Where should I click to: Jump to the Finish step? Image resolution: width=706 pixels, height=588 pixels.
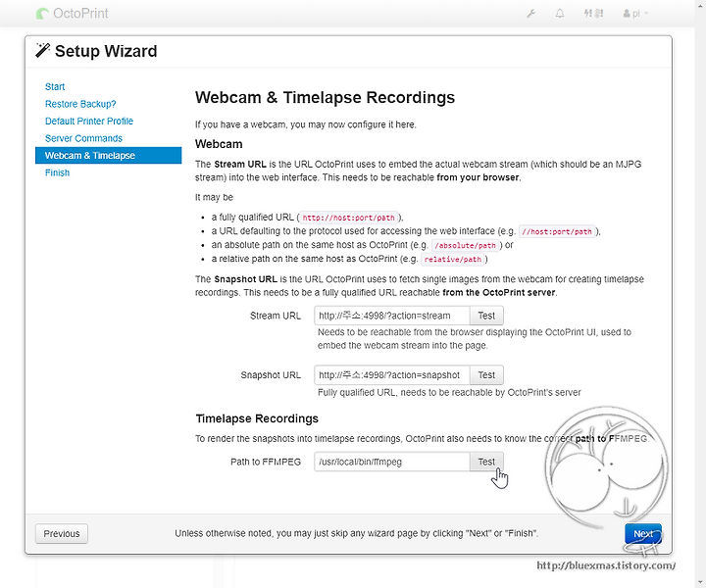click(57, 172)
